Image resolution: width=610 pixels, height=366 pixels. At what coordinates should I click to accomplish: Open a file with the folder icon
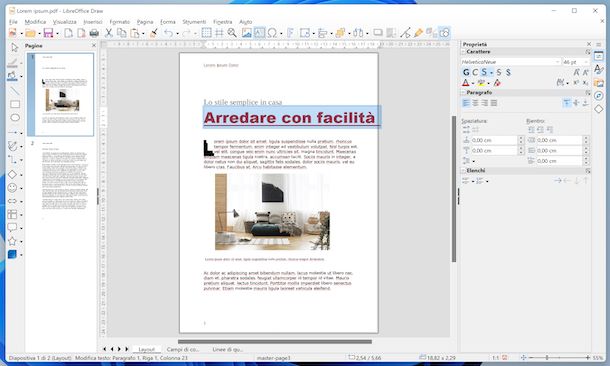click(x=30, y=33)
